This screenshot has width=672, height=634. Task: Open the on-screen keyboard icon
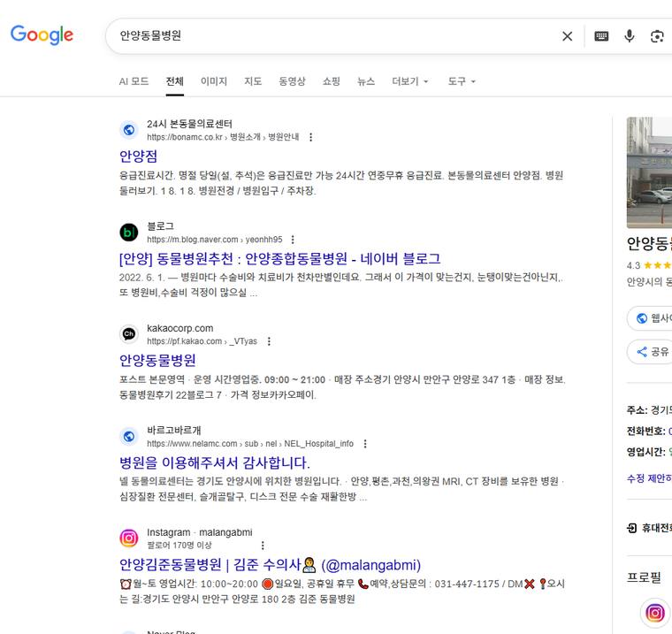point(601,36)
